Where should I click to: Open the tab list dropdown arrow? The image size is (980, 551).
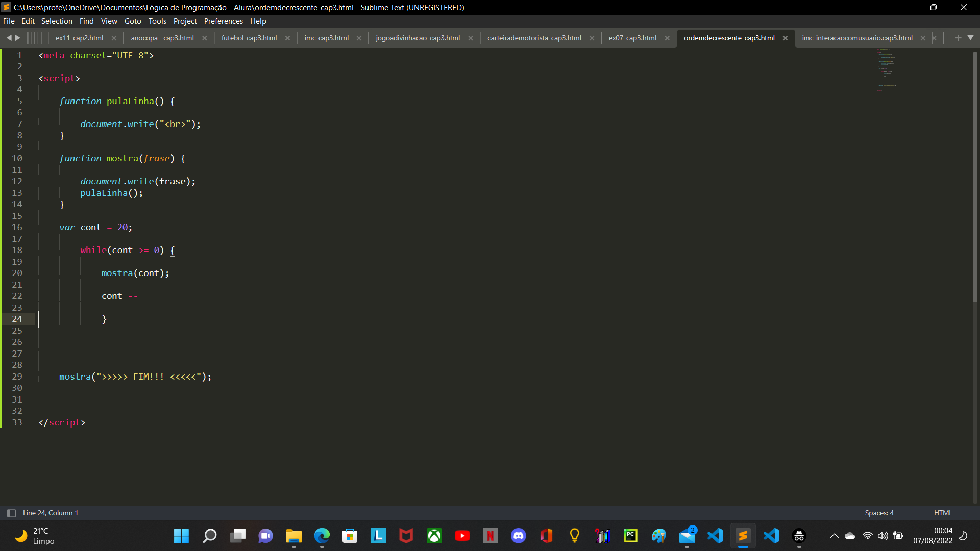coord(970,38)
